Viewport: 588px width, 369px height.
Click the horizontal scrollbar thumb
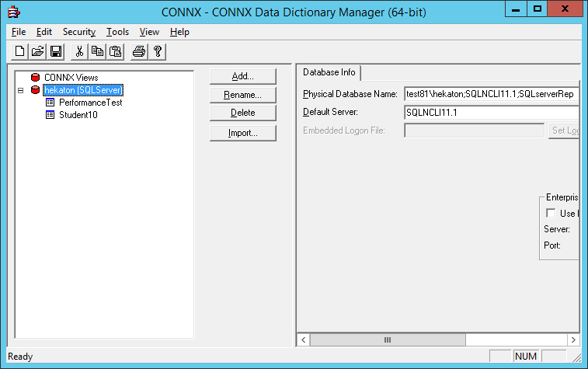click(388, 339)
